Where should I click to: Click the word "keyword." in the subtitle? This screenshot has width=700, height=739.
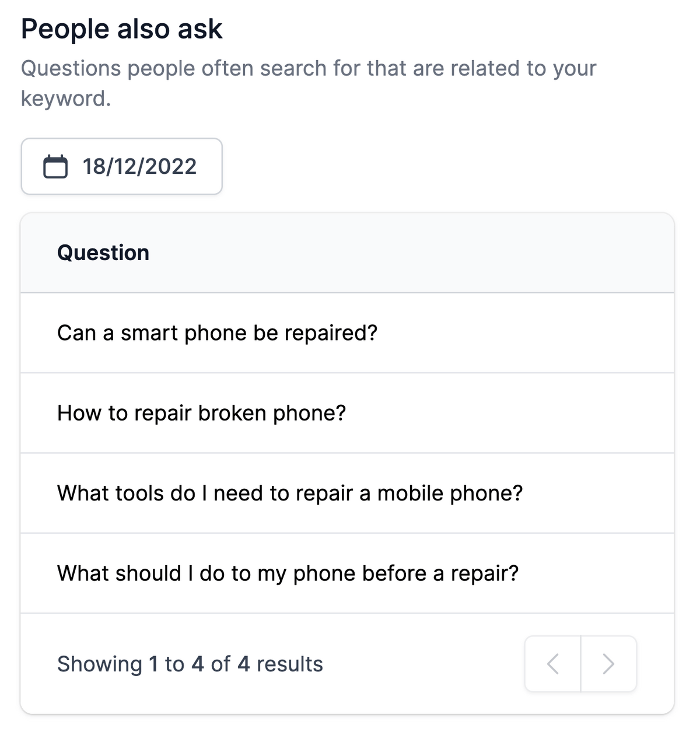tap(66, 98)
